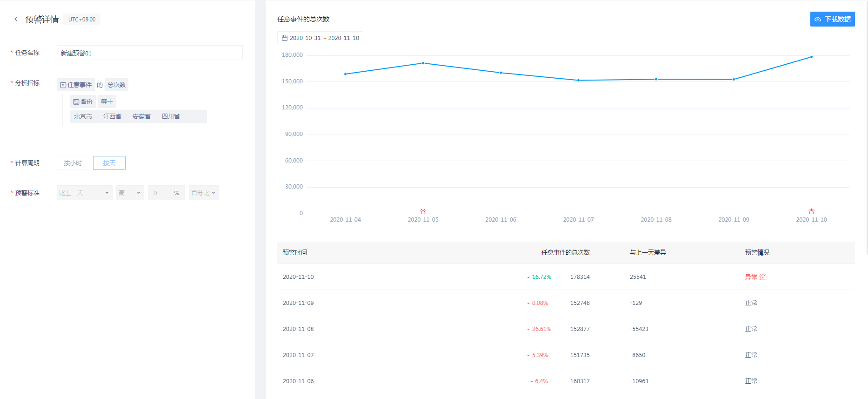Select 按小时 calculation period
This screenshot has width=868, height=399.
[x=73, y=163]
